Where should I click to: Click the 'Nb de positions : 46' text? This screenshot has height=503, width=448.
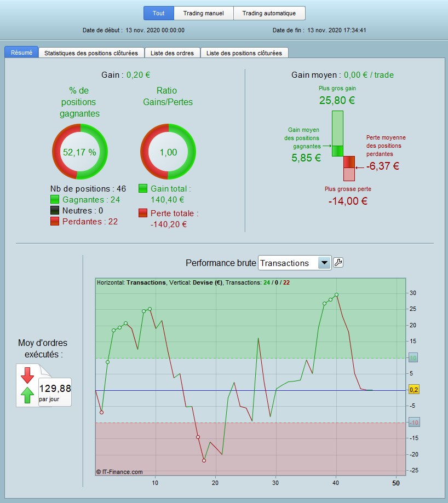click(88, 189)
